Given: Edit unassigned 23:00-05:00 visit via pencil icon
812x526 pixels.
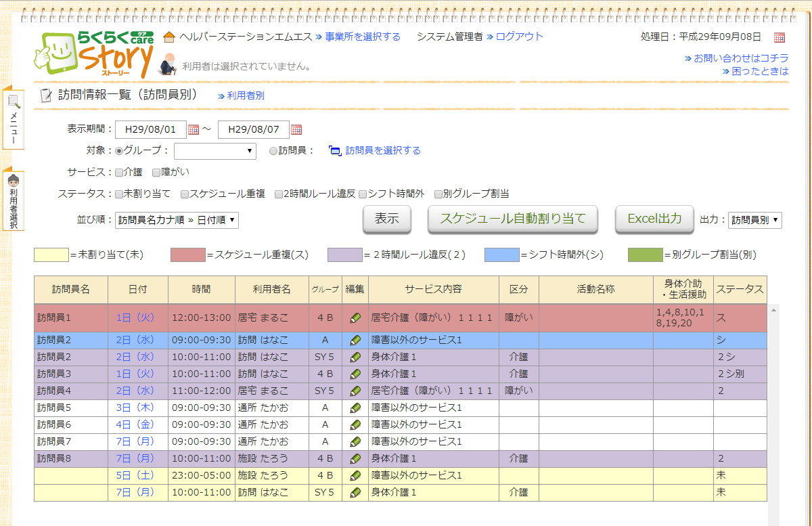Looking at the screenshot, I should click(x=355, y=475).
